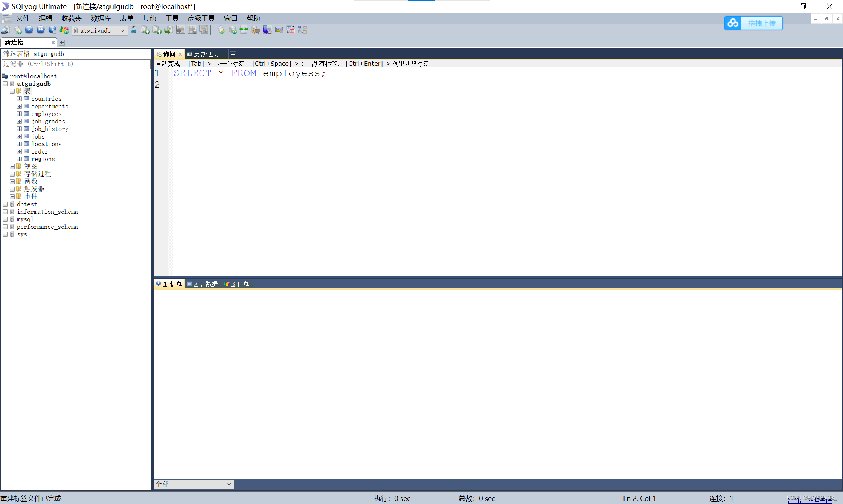Click the 注册 link in status bar
843x504 pixels.
(794, 501)
